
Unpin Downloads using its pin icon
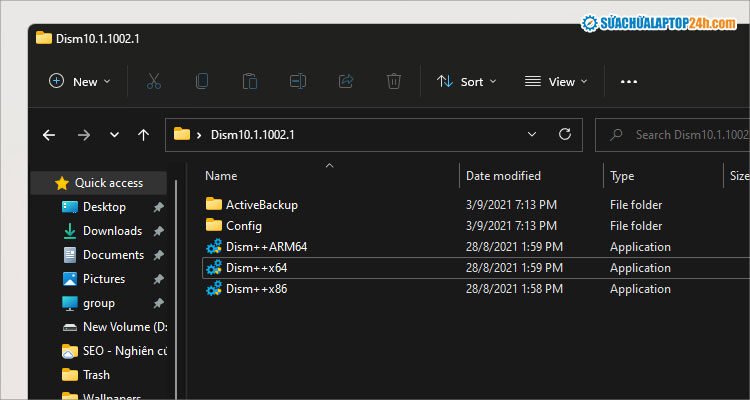coord(158,231)
